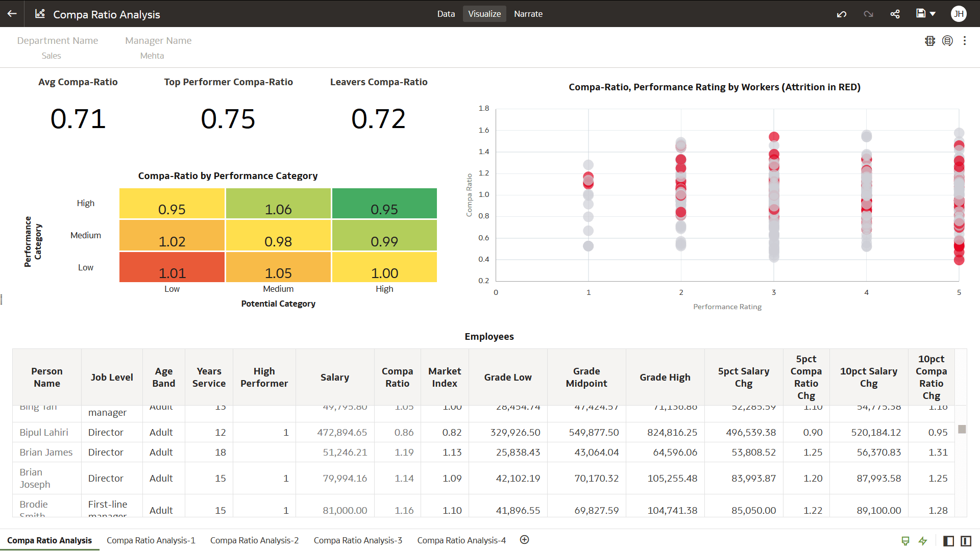Toggle the green brushing icon
Screen dimensions: 980x551
[x=905, y=541]
